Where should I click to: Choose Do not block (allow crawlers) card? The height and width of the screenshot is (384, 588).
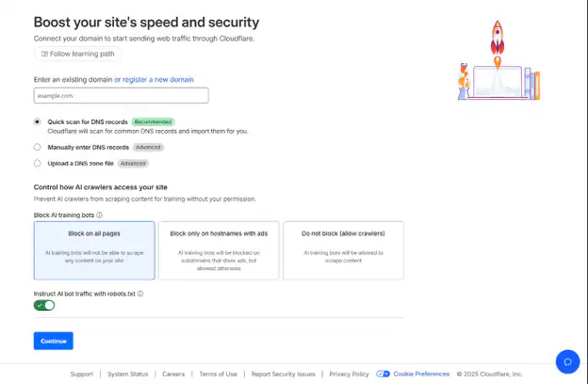coord(343,250)
